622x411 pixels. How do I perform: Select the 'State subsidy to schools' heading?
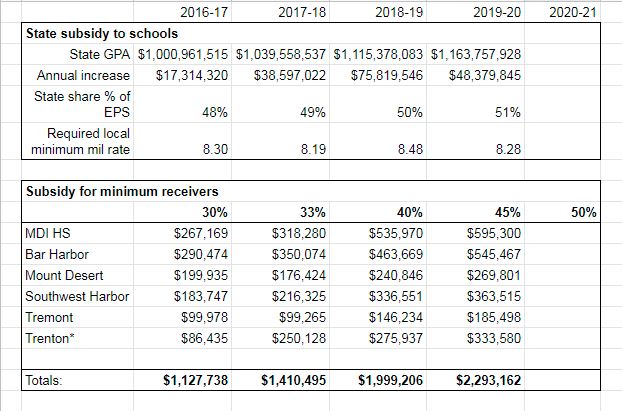point(89,32)
